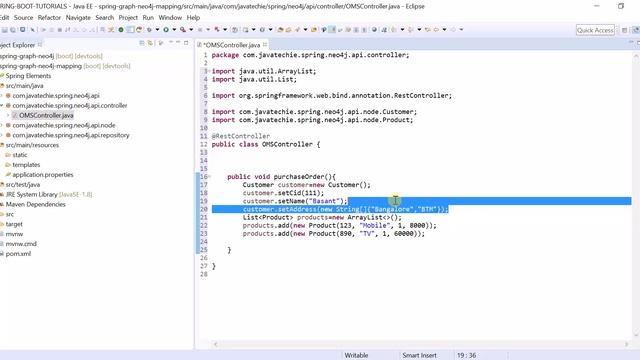The image size is (640, 360).
Task: Click the Debug bug icon
Action: tap(149, 29)
